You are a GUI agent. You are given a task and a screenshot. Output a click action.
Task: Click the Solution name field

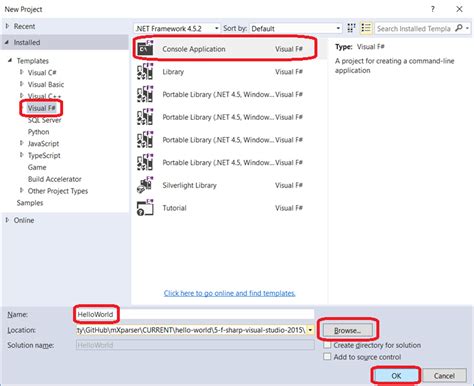(x=195, y=345)
